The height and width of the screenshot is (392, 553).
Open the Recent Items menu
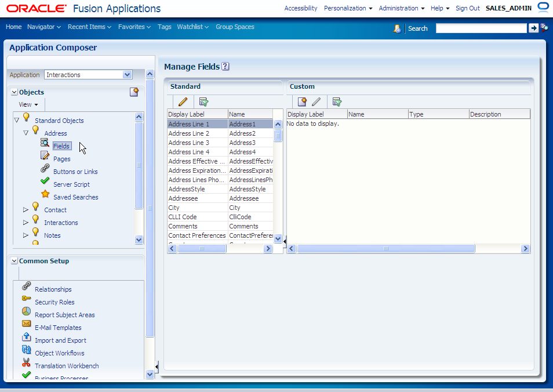[90, 27]
